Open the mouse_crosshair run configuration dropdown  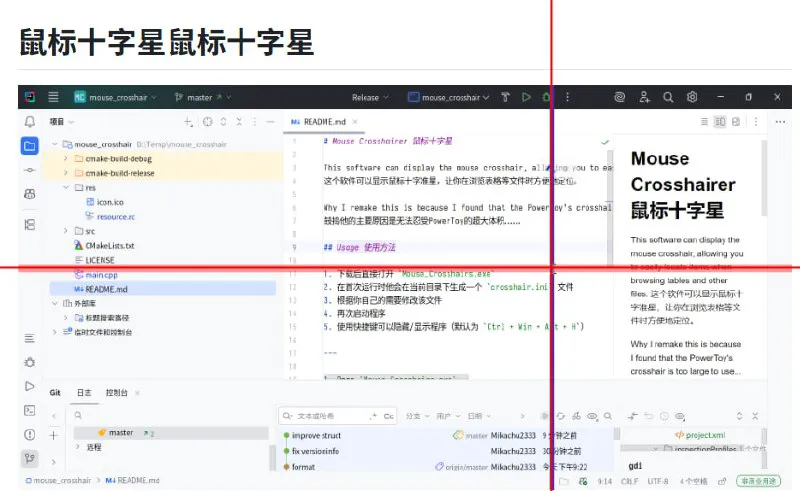pyautogui.click(x=449, y=97)
